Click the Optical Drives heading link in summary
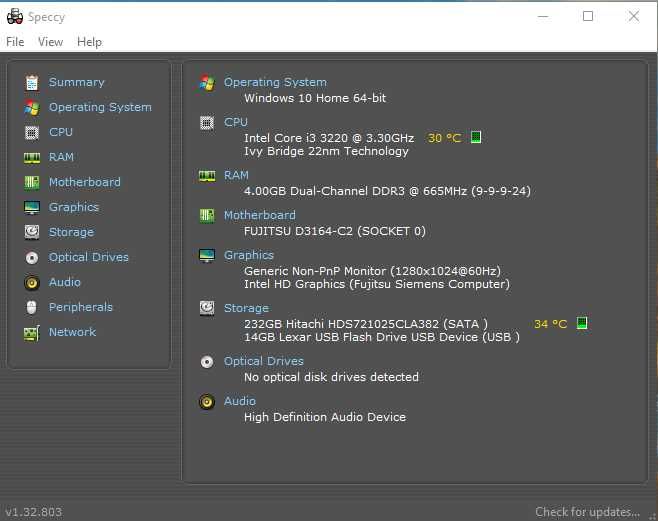658x521 pixels. 264,361
